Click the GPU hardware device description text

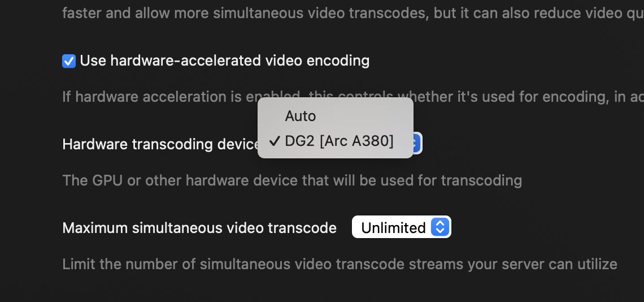pos(292,180)
